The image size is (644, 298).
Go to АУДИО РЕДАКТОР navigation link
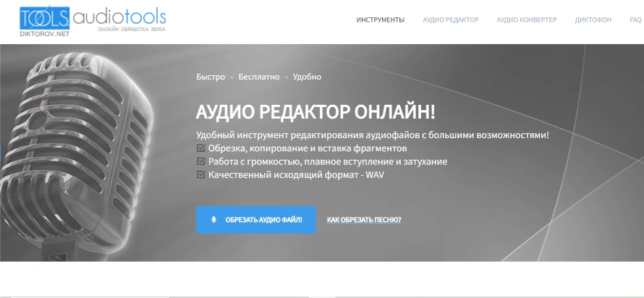451,20
